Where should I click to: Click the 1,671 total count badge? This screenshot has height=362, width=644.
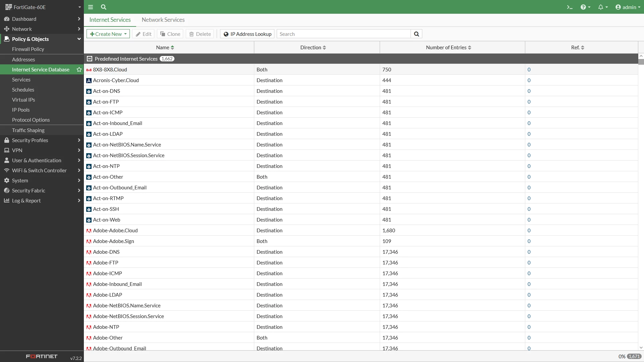[x=634, y=356]
